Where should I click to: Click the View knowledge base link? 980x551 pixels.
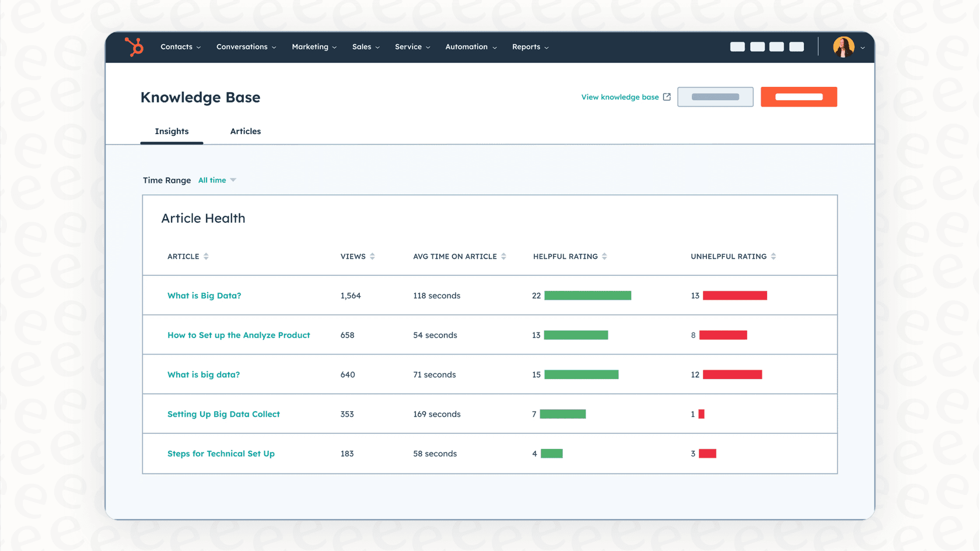coord(618,97)
